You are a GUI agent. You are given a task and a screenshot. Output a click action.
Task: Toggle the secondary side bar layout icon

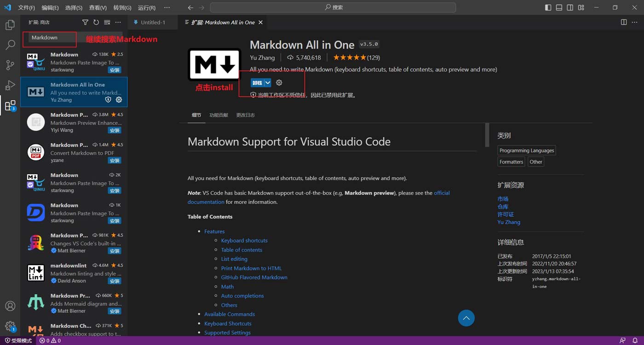pos(570,7)
